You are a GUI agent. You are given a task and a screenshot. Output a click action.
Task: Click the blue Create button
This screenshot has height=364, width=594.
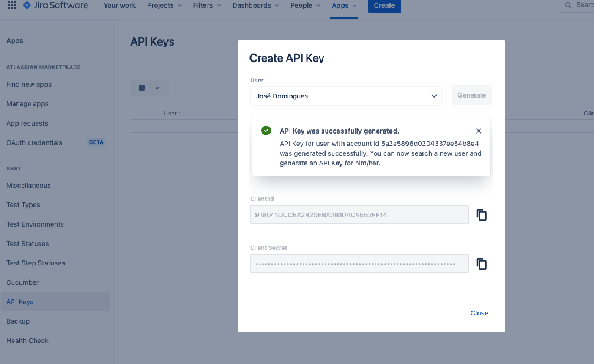384,5
